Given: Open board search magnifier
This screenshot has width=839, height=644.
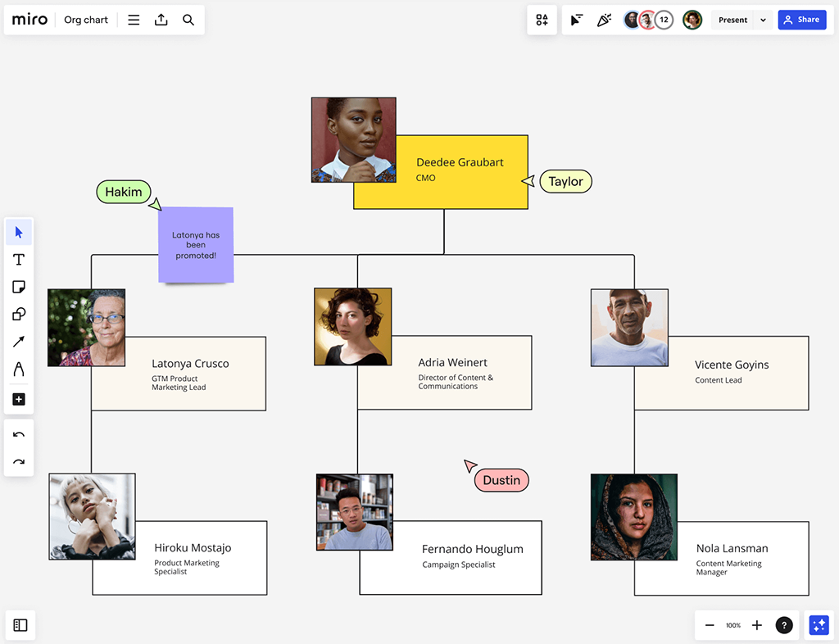Looking at the screenshot, I should [x=188, y=20].
